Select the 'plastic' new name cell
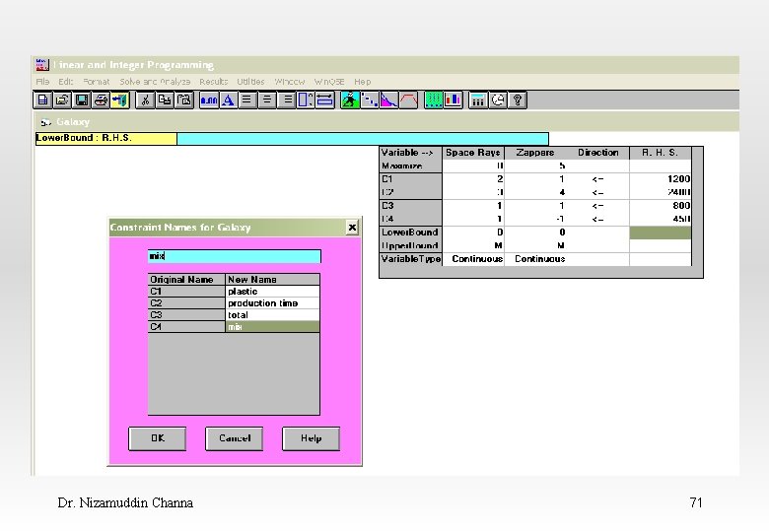This screenshot has height=532, width=769. (x=272, y=292)
